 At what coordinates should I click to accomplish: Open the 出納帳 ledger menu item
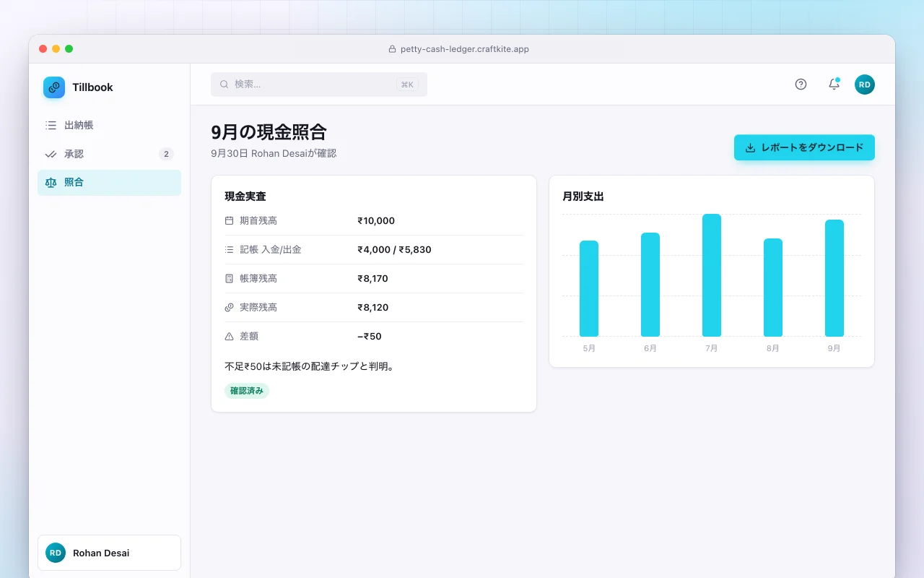(x=109, y=125)
